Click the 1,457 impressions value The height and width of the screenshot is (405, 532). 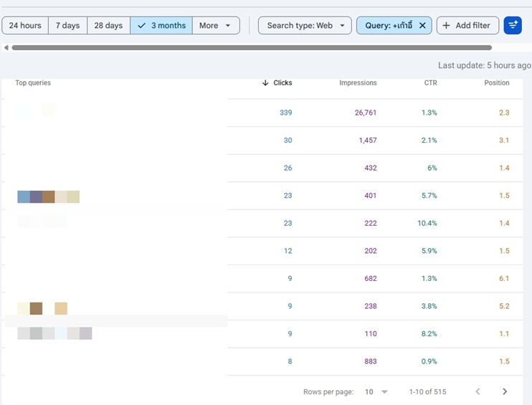click(x=368, y=140)
